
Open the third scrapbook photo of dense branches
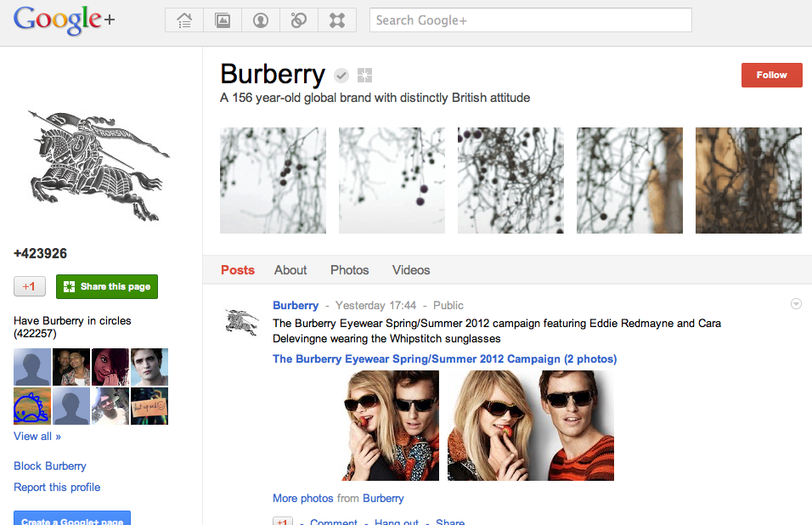click(x=510, y=181)
